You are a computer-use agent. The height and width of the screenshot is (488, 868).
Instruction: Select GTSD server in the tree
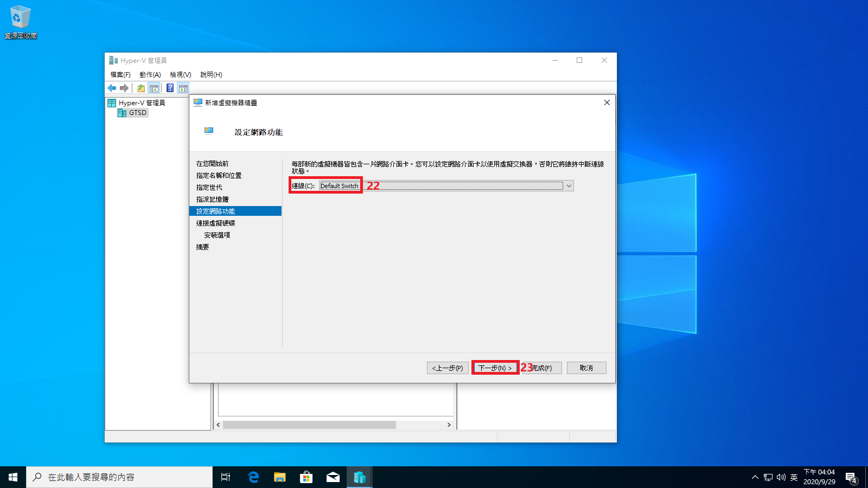pos(137,113)
